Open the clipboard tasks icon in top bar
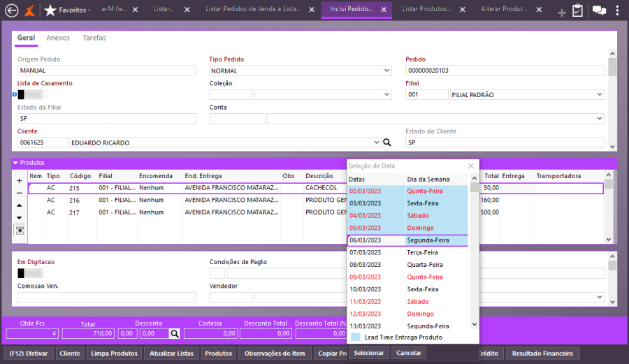The width and height of the screenshot is (629, 364). [578, 10]
